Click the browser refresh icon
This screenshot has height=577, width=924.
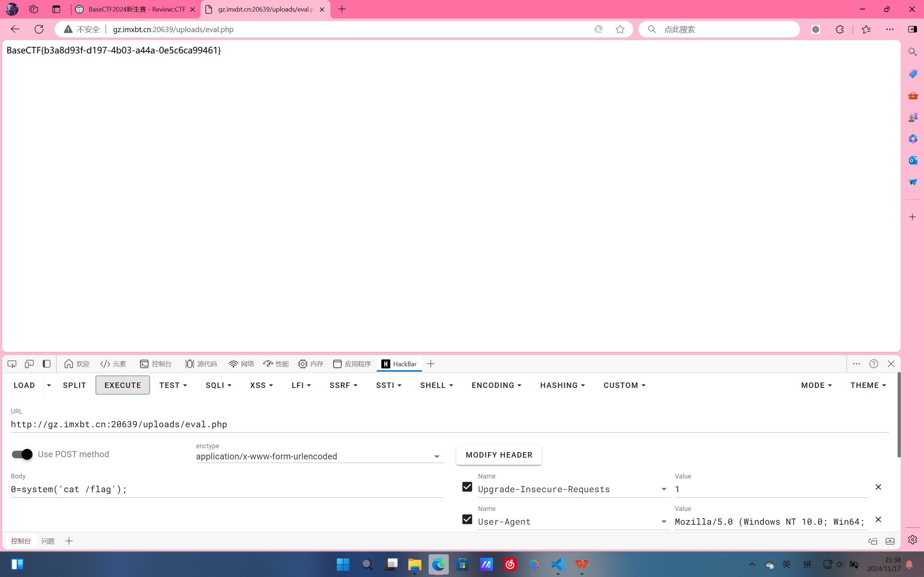coord(39,29)
